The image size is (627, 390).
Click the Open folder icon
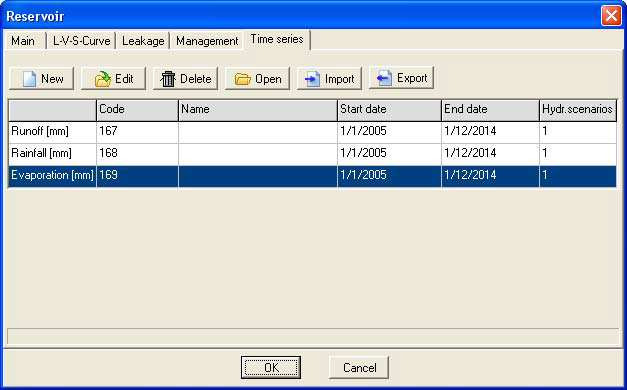pos(242,79)
